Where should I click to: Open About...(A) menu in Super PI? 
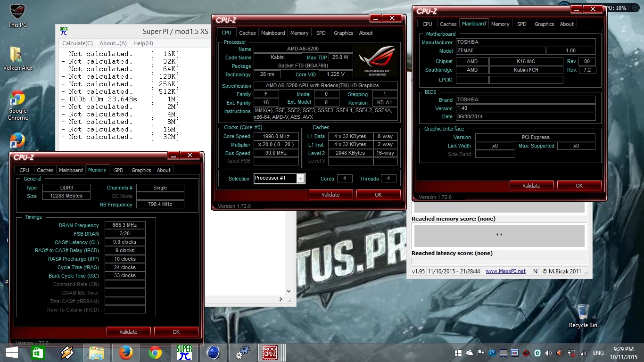113,43
